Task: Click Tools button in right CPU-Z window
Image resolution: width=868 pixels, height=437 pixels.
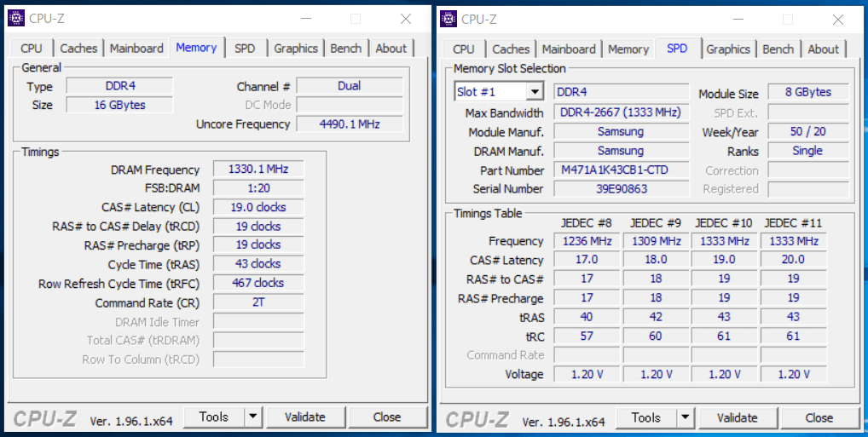Action: click(646, 417)
